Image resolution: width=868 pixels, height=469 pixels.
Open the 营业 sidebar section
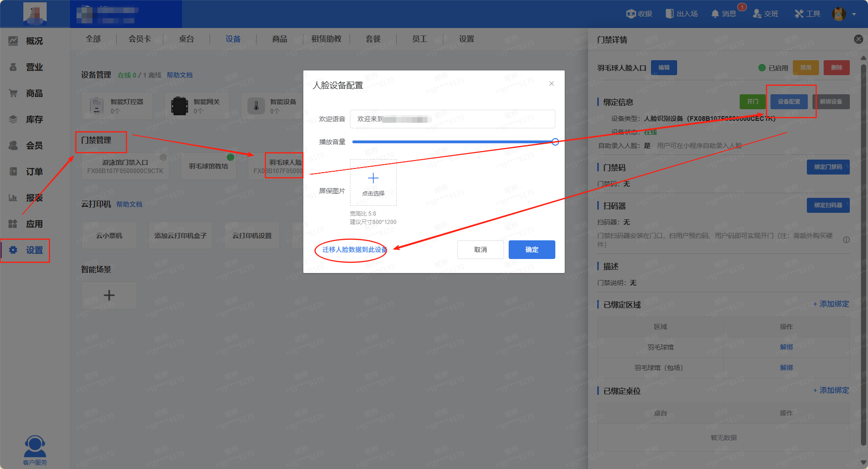point(26,67)
